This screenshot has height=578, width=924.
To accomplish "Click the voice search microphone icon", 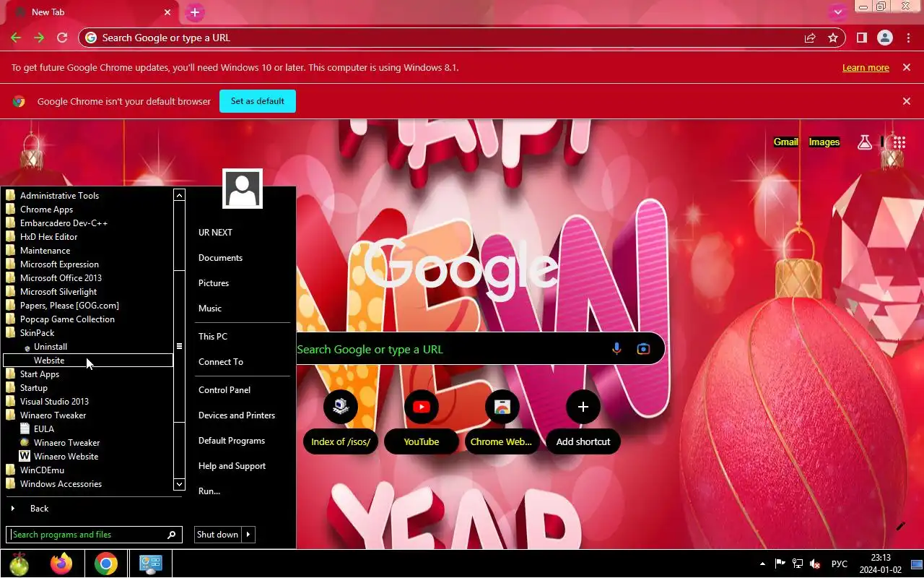I will [616, 349].
